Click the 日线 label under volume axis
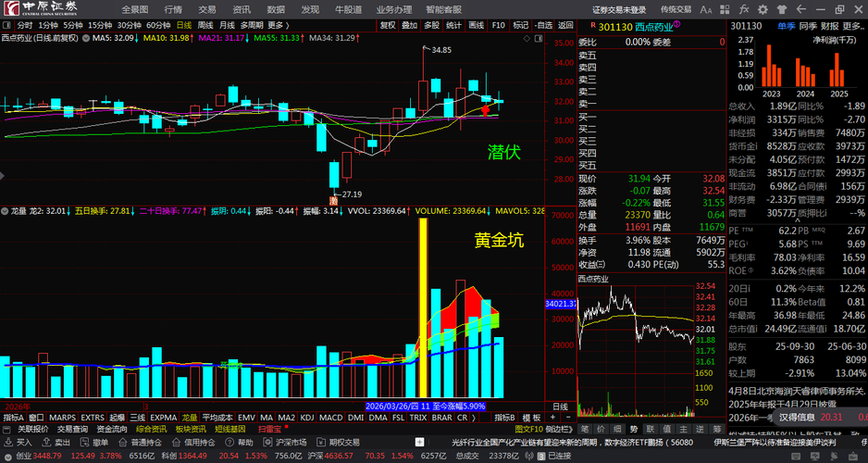 561,407
